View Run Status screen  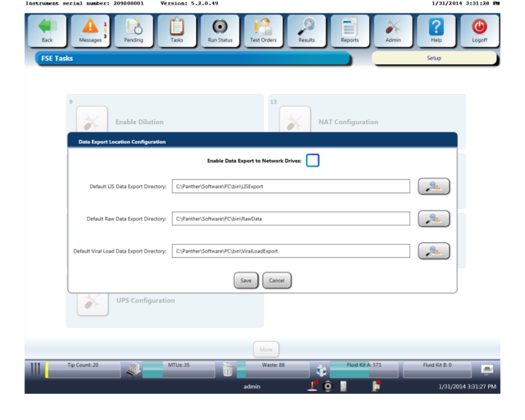coord(220,29)
